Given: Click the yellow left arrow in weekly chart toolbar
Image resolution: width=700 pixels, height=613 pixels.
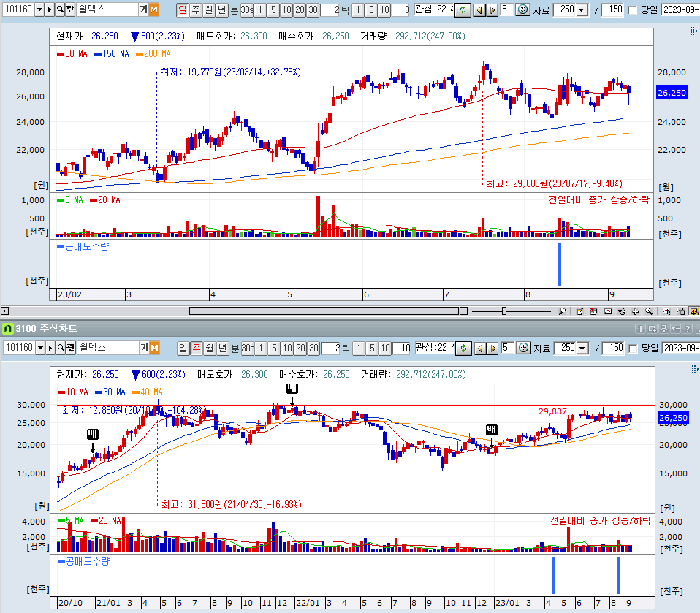Looking at the screenshot, I should click(480, 349).
